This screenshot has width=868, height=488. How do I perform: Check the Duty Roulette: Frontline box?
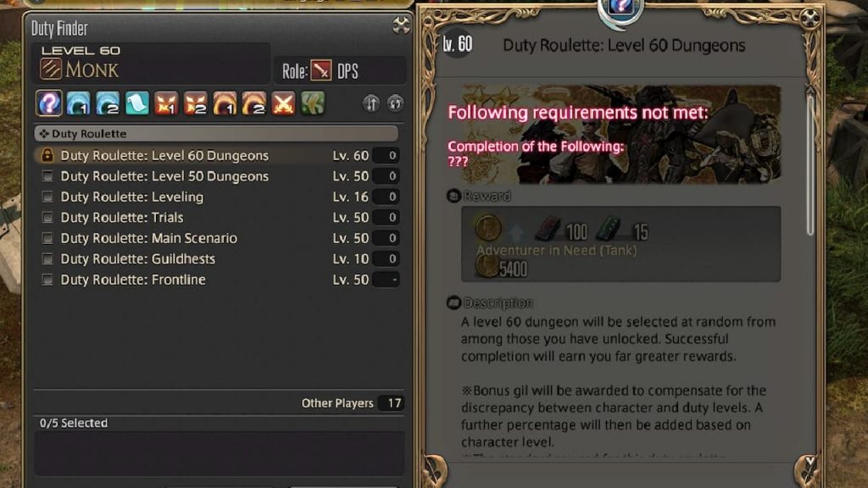[47, 280]
